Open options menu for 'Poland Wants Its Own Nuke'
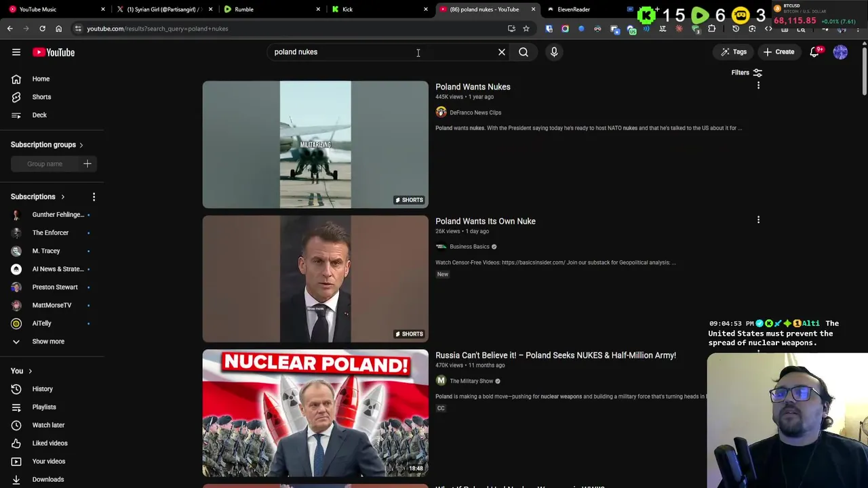Image resolution: width=868 pixels, height=488 pixels. click(758, 220)
